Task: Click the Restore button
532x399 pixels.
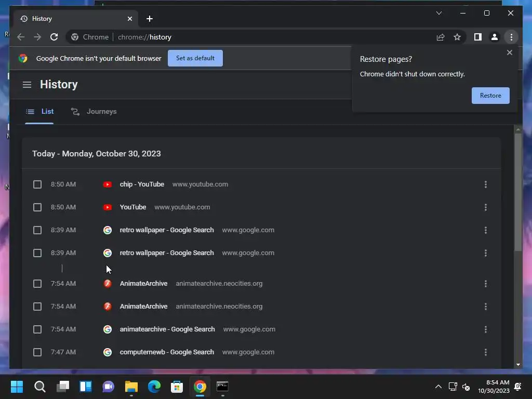Action: click(490, 96)
